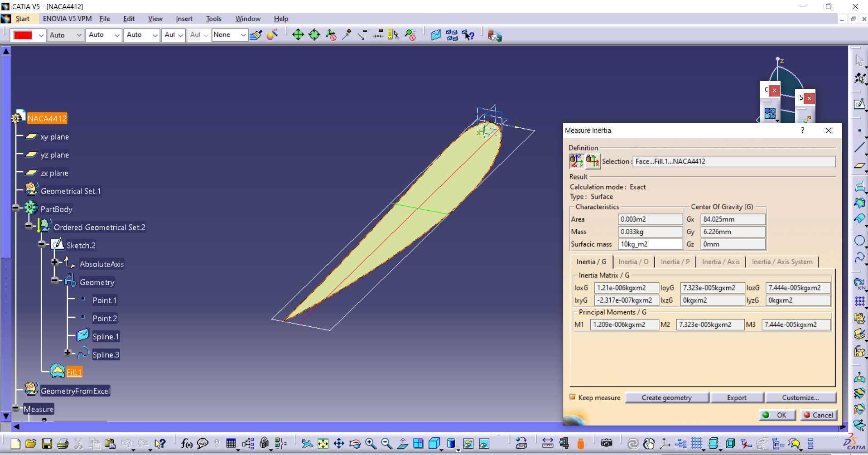This screenshot has height=455, width=868.
Task: Open the Measure Between ruler tool
Action: click(x=548, y=444)
